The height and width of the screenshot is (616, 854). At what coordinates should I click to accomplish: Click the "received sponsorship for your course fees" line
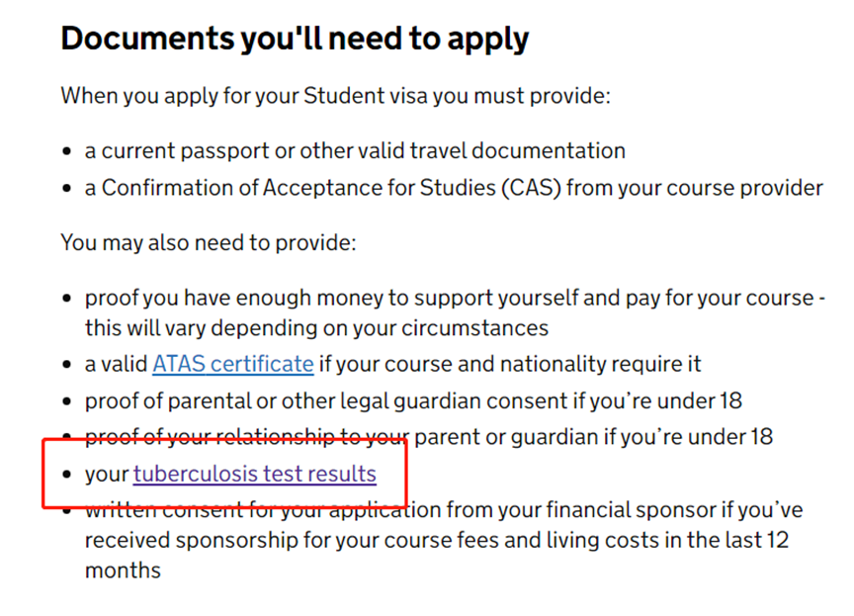tap(436, 541)
